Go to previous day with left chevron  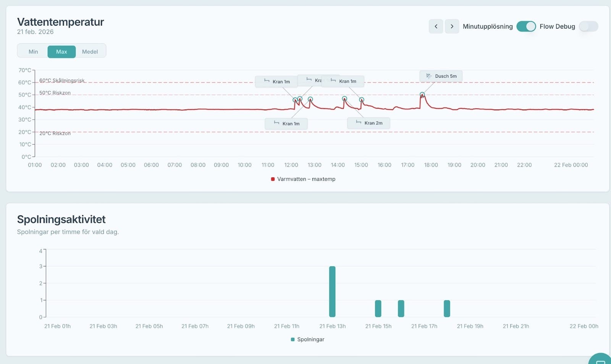(x=436, y=26)
